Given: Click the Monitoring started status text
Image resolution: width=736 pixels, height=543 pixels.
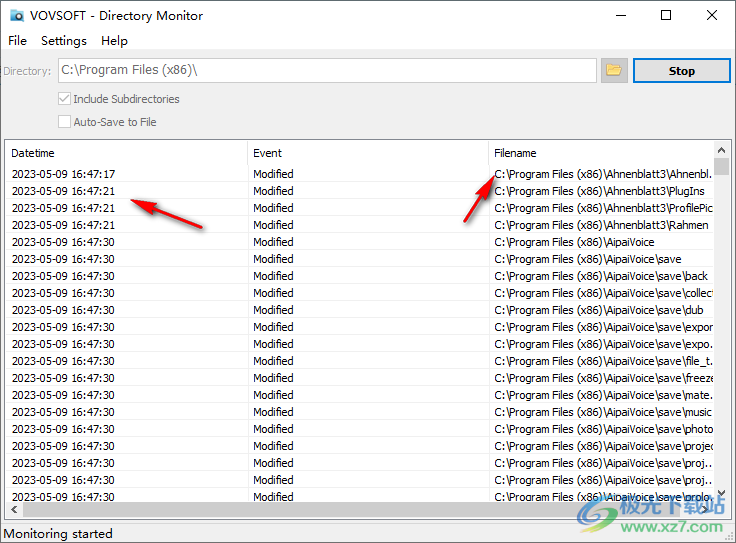Looking at the screenshot, I should coord(58,534).
